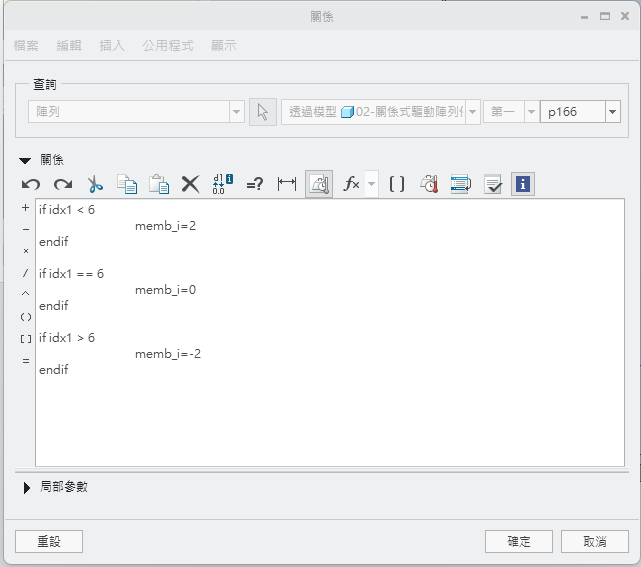Toggle the blue info 'i' button
641x567 pixels.
[523, 184]
